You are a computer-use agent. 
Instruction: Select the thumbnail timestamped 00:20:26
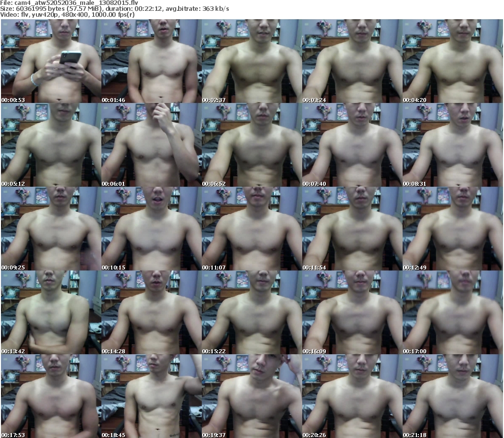(x=352, y=396)
